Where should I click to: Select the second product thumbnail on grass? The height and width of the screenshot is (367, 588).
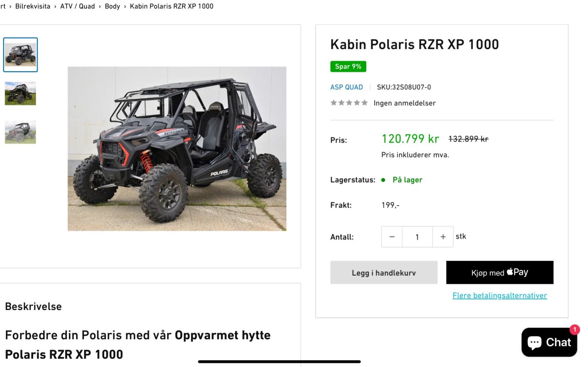pyautogui.click(x=21, y=93)
